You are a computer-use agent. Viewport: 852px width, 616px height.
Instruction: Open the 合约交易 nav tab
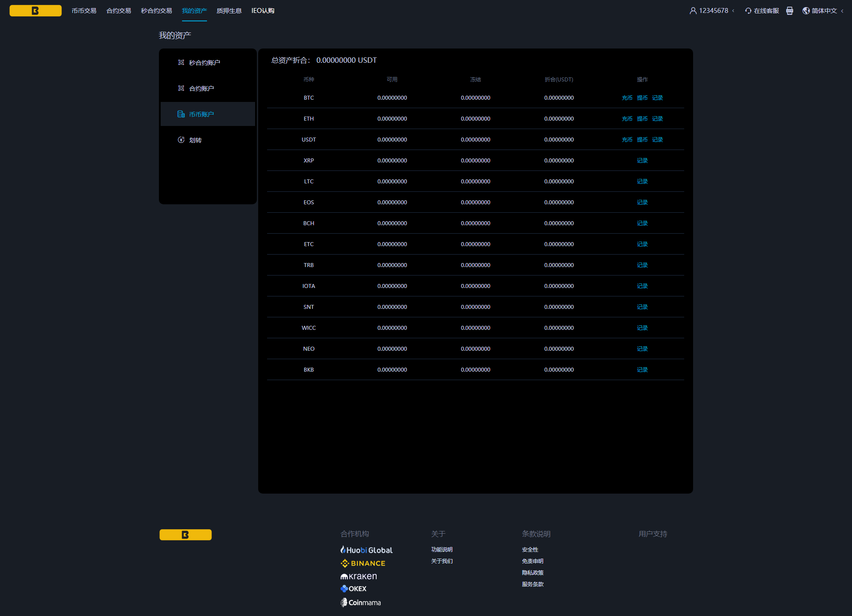pos(119,11)
